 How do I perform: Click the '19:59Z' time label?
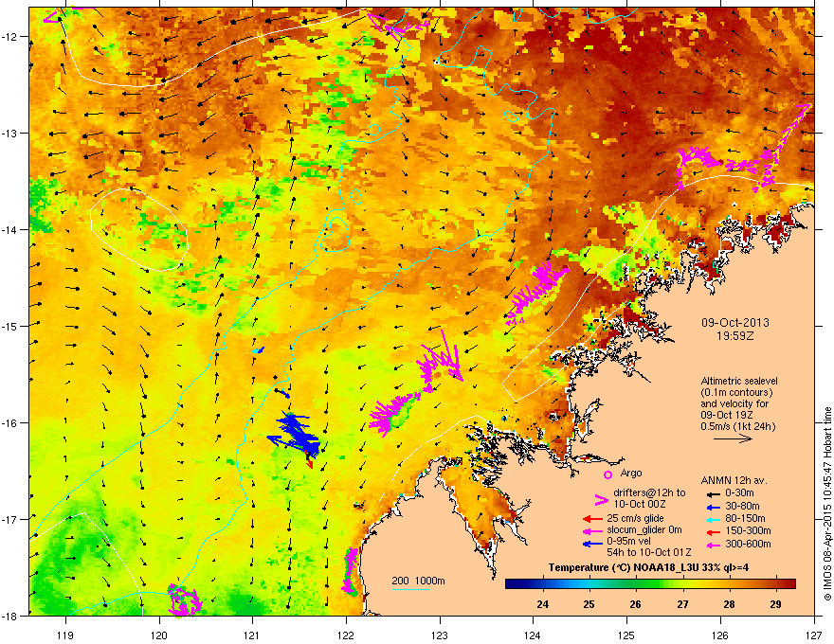point(735,336)
